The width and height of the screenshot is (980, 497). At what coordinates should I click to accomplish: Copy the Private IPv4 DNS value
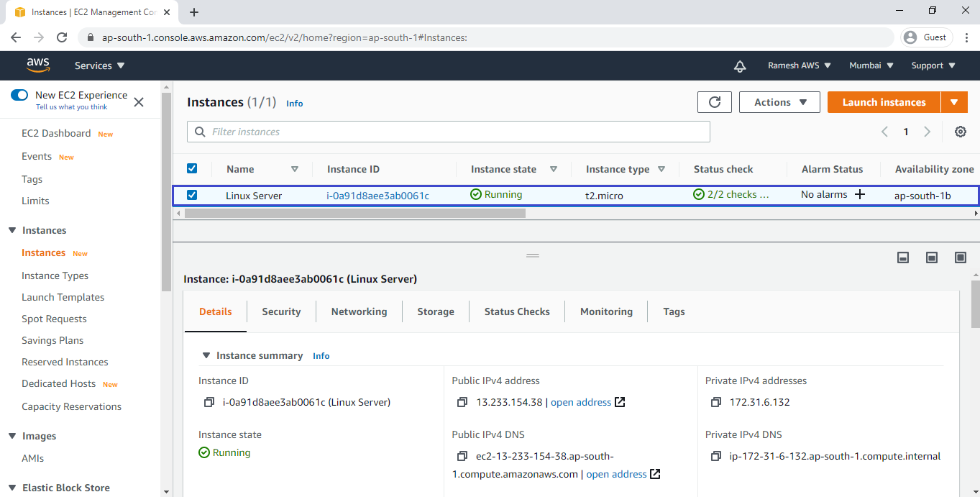pyautogui.click(x=715, y=456)
